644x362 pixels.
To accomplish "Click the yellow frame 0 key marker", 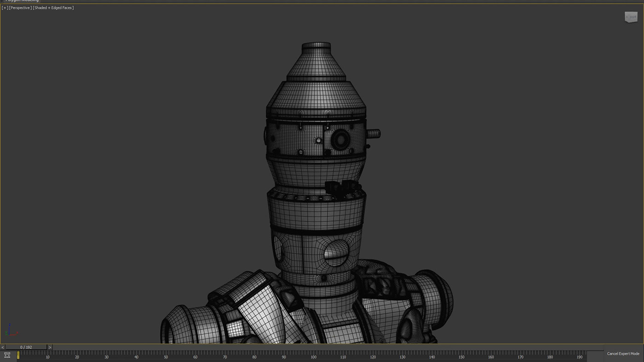I will tap(18, 355).
